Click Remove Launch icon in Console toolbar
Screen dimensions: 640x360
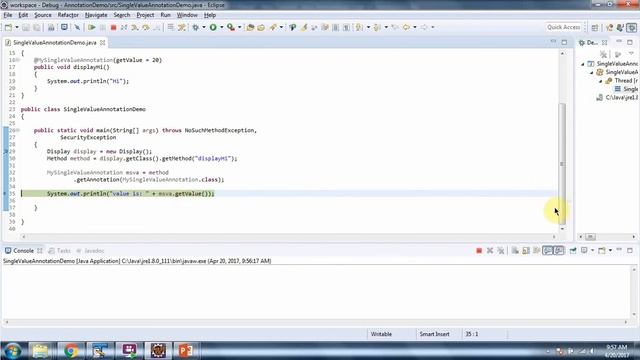click(490, 250)
